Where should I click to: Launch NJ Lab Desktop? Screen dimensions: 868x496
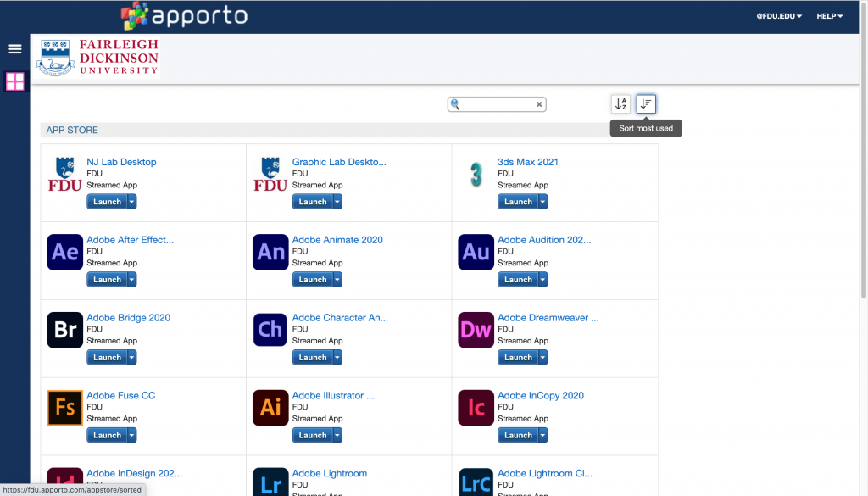[107, 202]
